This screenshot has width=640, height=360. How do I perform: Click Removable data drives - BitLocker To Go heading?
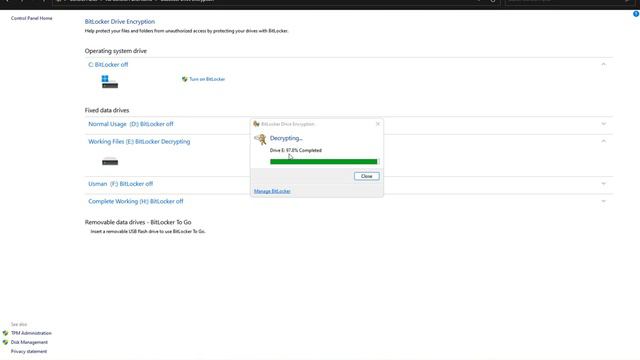138,222
